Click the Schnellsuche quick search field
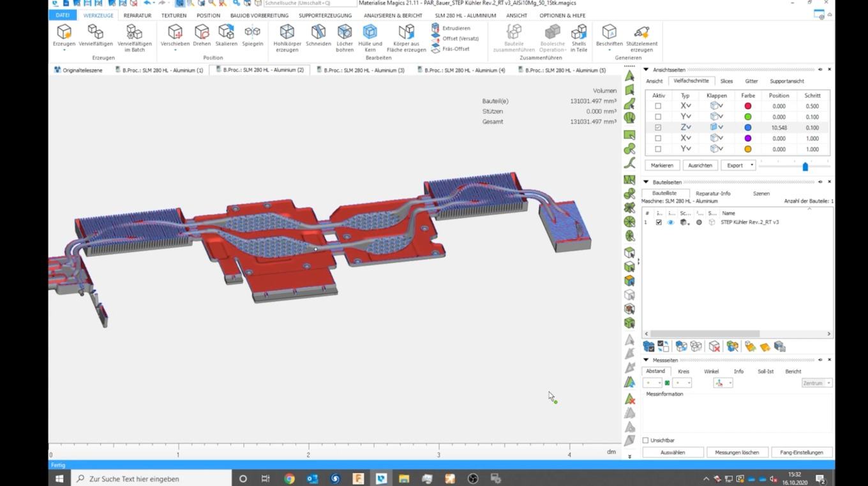This screenshot has height=486, width=868. [310, 3]
